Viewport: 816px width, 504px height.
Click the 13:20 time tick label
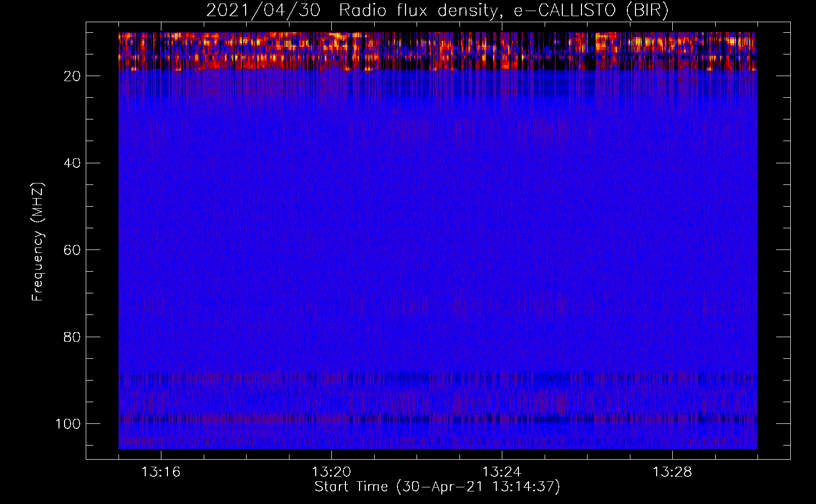pos(331,472)
